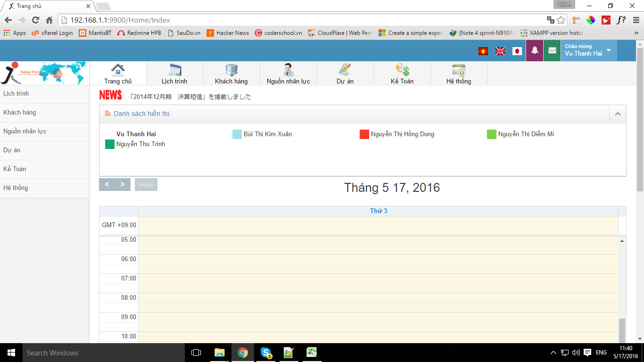Viewport: 644px width, 362px height.
Task: Click the notification bell icon
Action: pos(535,51)
